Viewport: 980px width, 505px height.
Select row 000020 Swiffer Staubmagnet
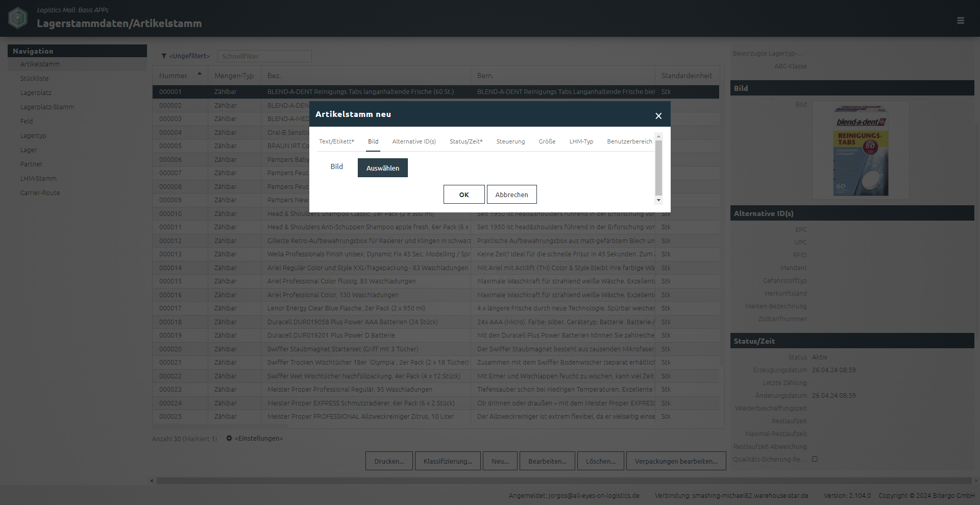point(435,349)
